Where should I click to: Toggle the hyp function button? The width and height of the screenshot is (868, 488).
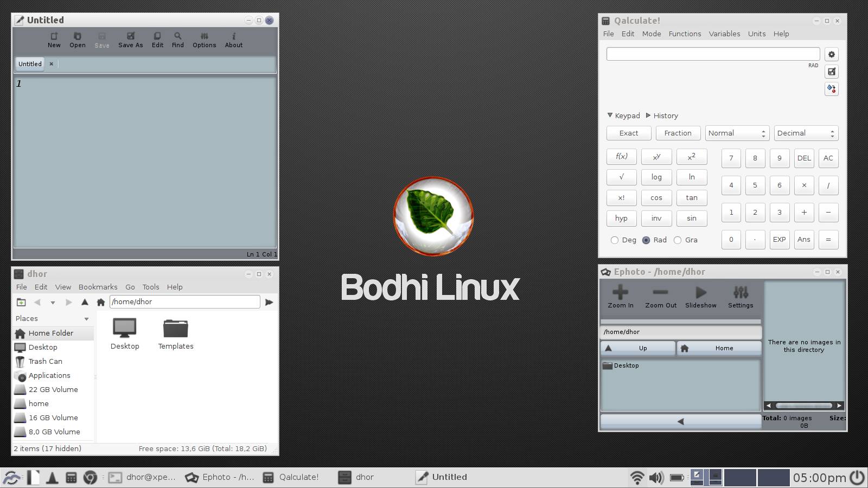pyautogui.click(x=621, y=219)
